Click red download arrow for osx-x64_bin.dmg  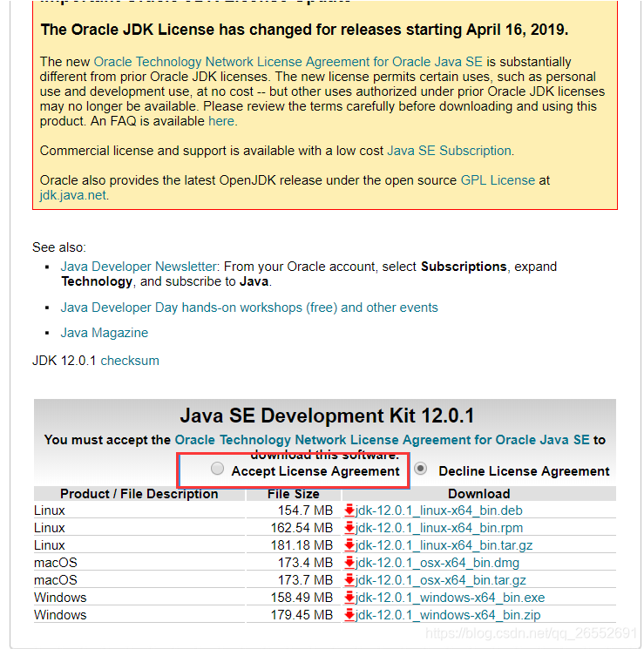(349, 563)
